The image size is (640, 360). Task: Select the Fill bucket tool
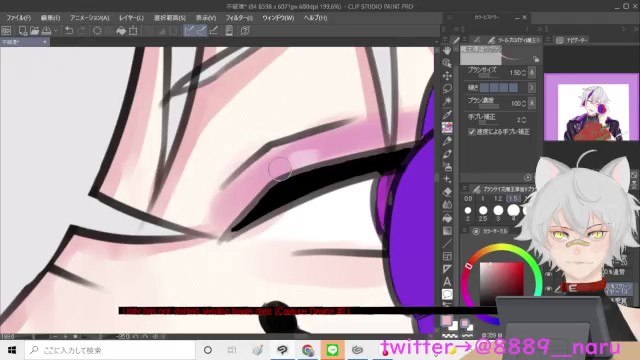pyautogui.click(x=447, y=218)
